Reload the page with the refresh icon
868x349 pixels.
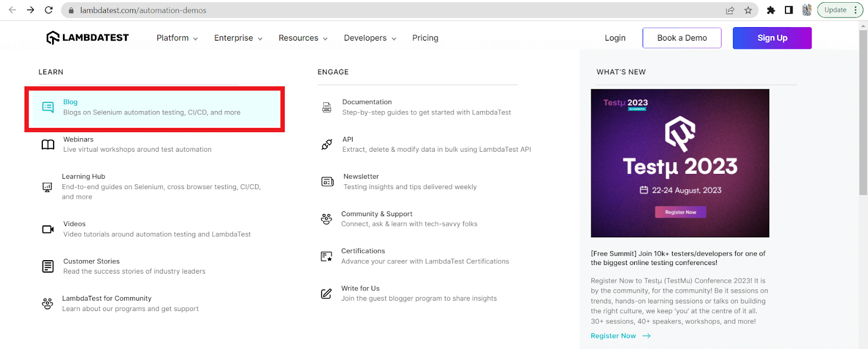[49, 10]
